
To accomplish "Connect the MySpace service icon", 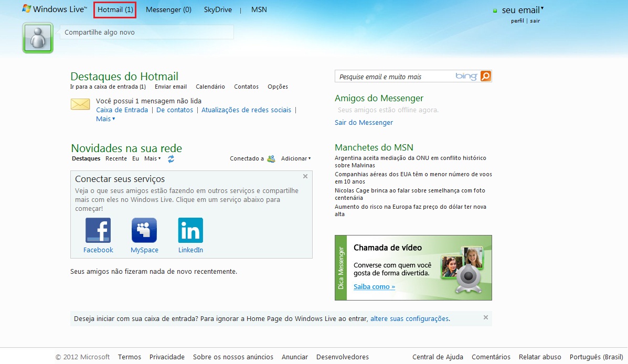I will [144, 230].
